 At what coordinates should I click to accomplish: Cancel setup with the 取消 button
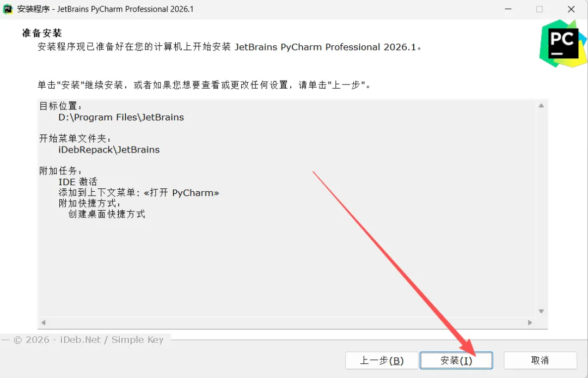pyautogui.click(x=540, y=361)
